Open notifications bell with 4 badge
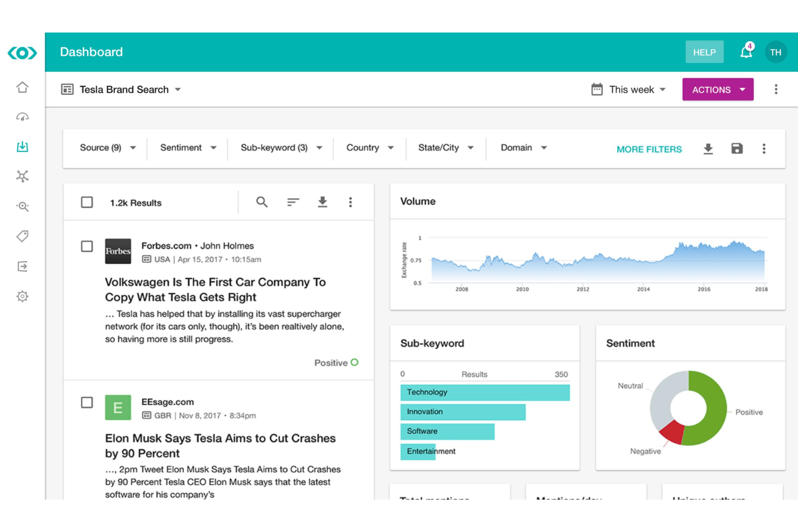 (x=746, y=52)
